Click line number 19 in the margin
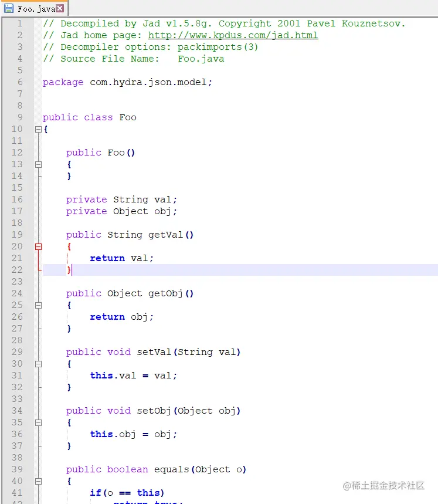The image size is (438, 504). pos(17,235)
